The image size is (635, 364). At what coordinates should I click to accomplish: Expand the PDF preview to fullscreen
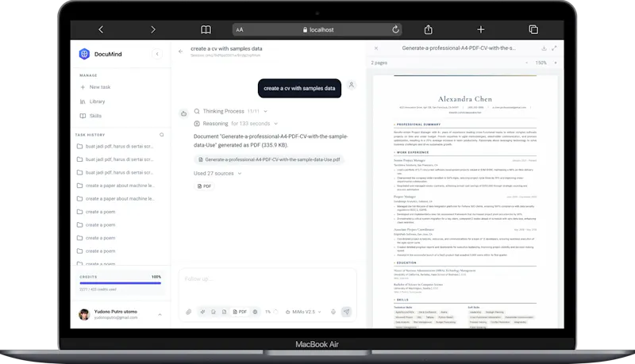point(554,48)
